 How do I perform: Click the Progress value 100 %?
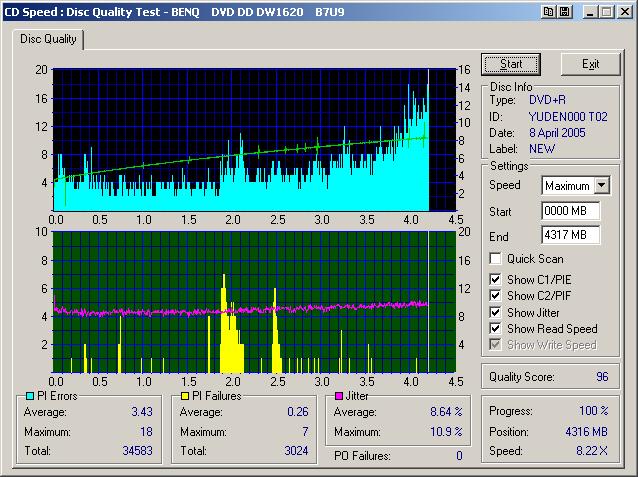coord(594,411)
